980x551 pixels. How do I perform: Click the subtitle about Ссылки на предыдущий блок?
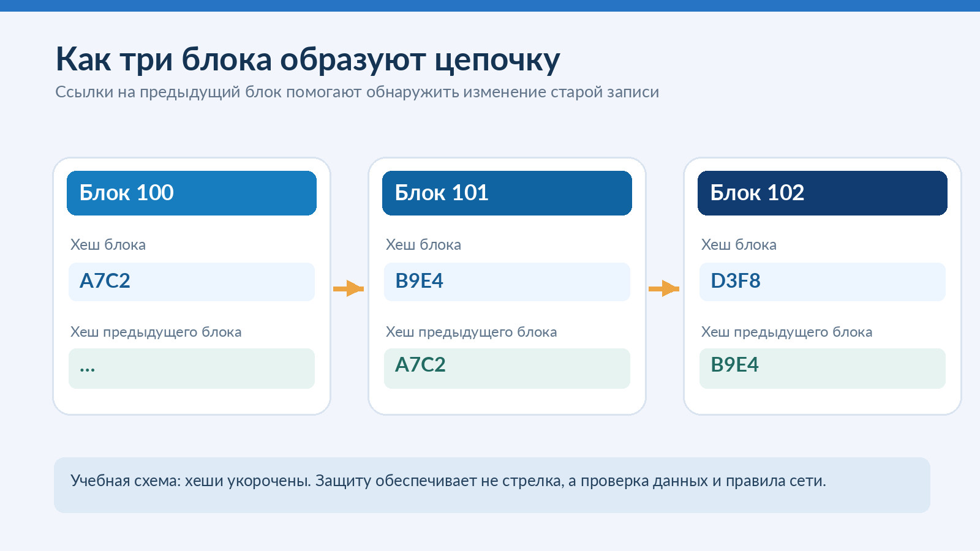click(357, 92)
